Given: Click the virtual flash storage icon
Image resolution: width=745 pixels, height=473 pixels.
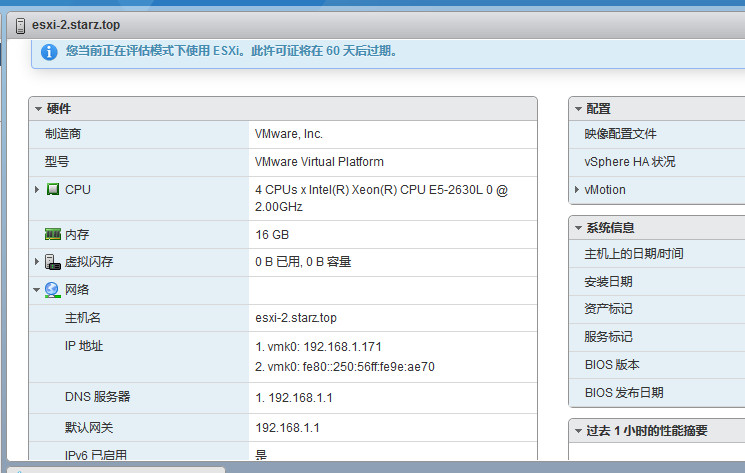Looking at the screenshot, I should 53,262.
